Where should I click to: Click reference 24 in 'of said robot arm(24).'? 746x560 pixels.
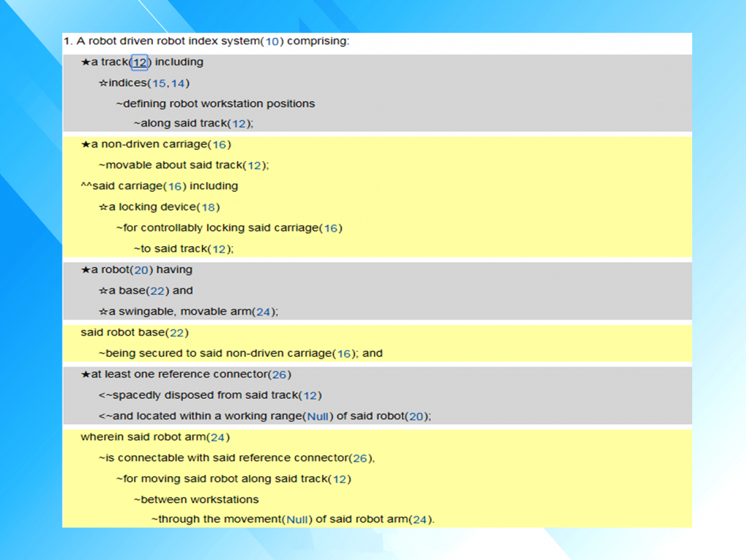420,520
